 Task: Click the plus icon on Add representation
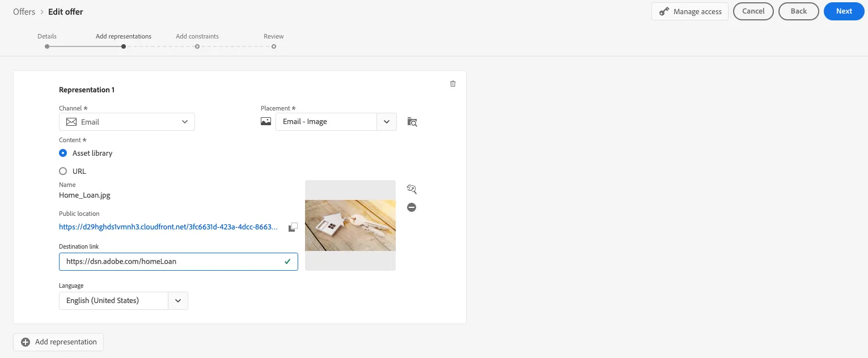(x=26, y=342)
